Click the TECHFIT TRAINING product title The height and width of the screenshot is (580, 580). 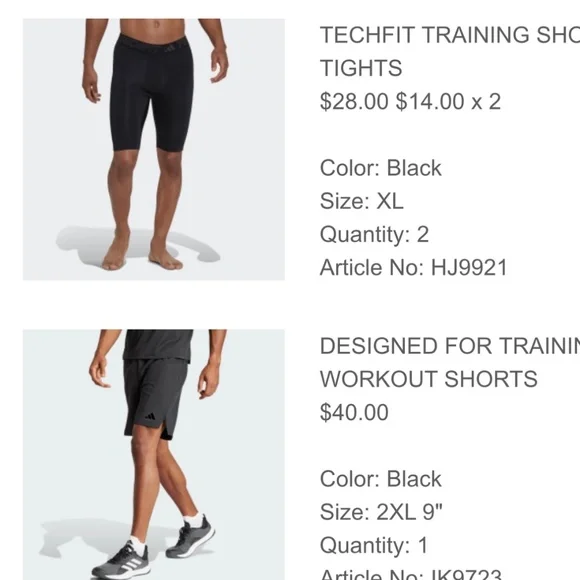[449, 35]
